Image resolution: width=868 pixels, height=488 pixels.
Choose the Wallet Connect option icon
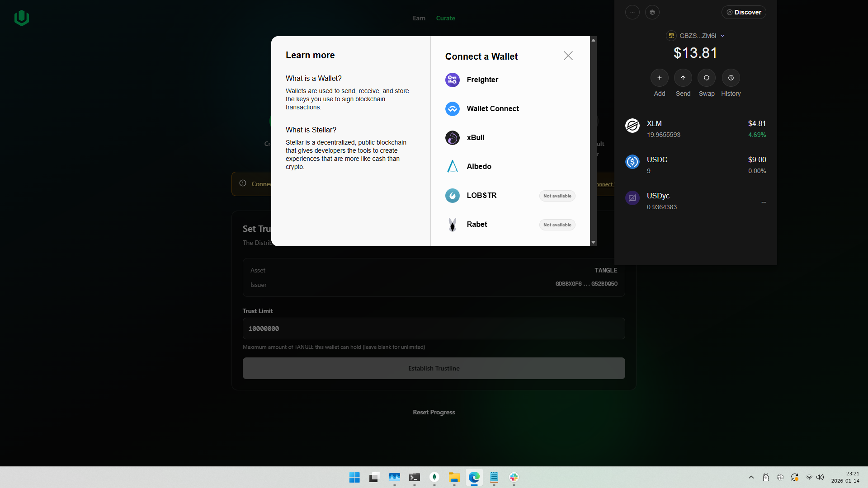click(452, 109)
